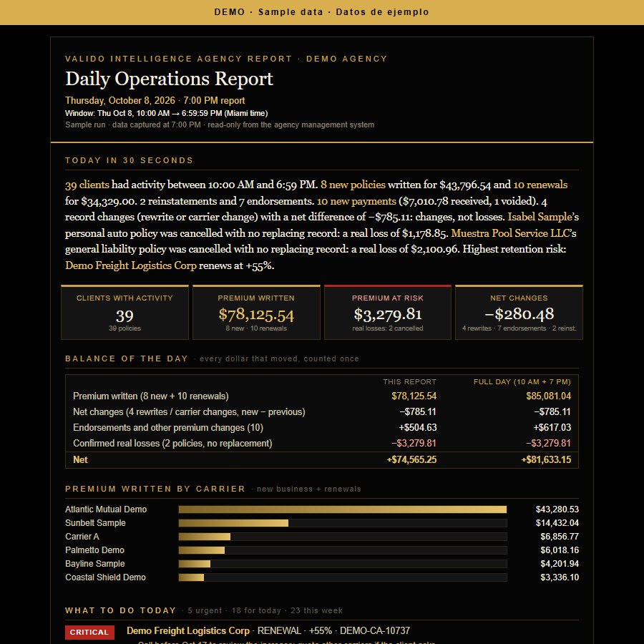Click the $4,201.94 carrier amount
This screenshot has width=644, height=644.
pyautogui.click(x=560, y=564)
